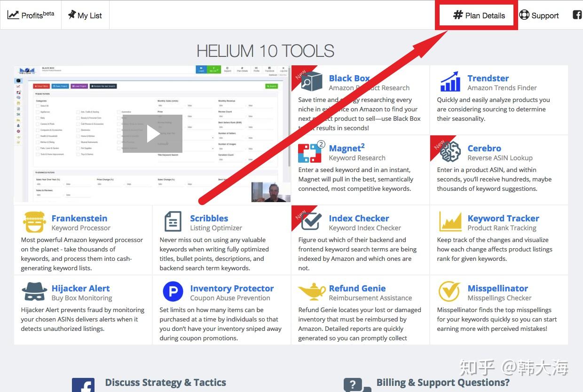Screen dimensions: 583x392
Task: Open the Refund Genie tool link
Action: 357,288
